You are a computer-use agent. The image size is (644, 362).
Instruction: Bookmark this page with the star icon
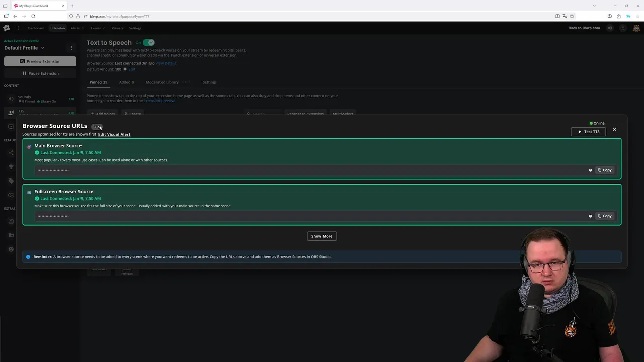(572, 16)
